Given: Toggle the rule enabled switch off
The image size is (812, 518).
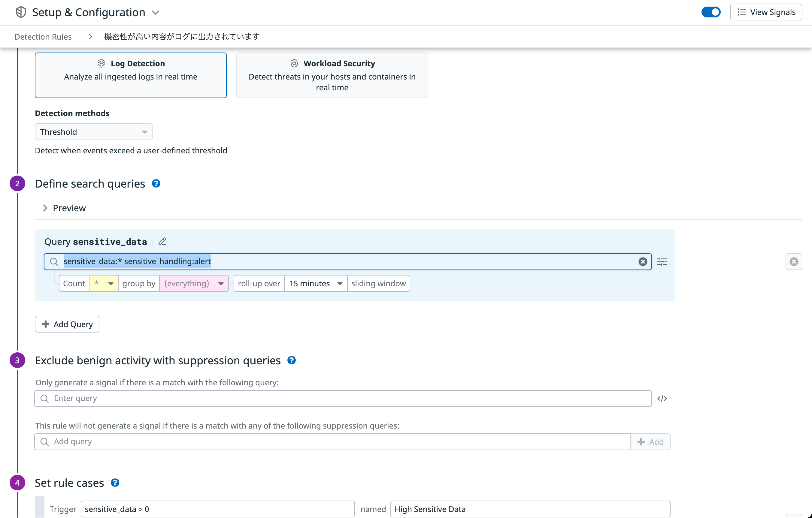Looking at the screenshot, I should [711, 12].
